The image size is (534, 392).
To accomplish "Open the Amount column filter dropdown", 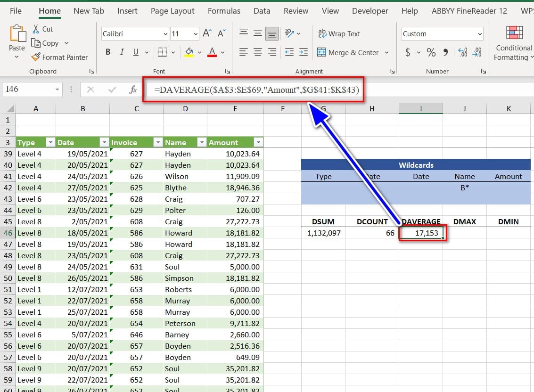I will (x=258, y=142).
